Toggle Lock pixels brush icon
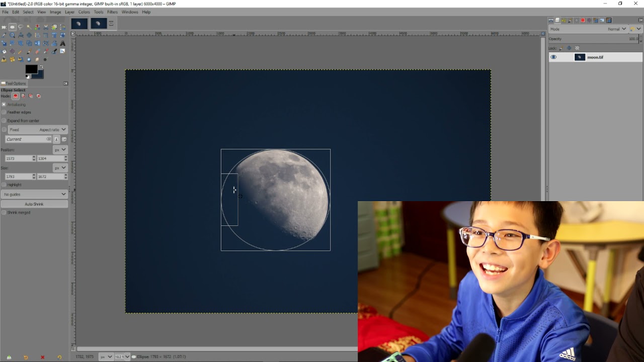 click(x=561, y=48)
